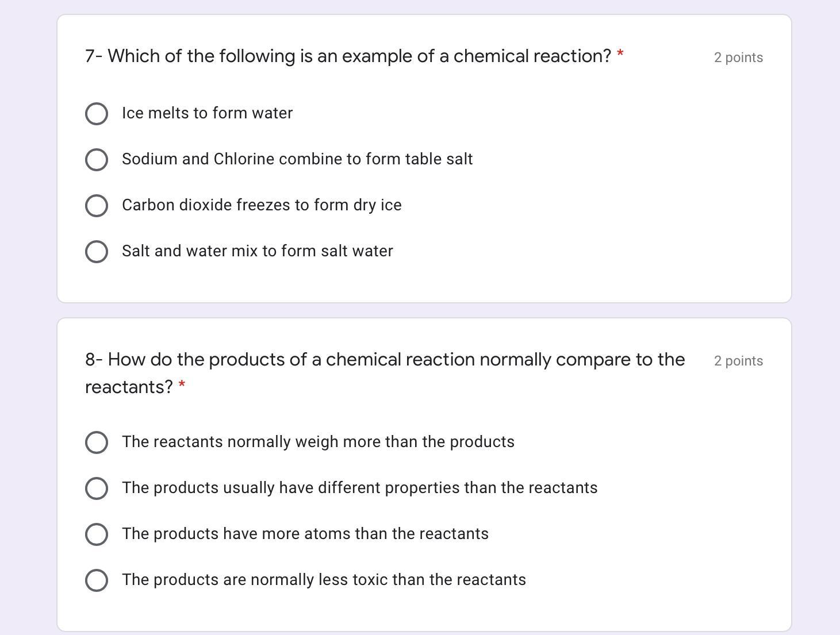Select 'Ice melts to form water' radio button
Screen dimensions: 840x635
[97, 114]
